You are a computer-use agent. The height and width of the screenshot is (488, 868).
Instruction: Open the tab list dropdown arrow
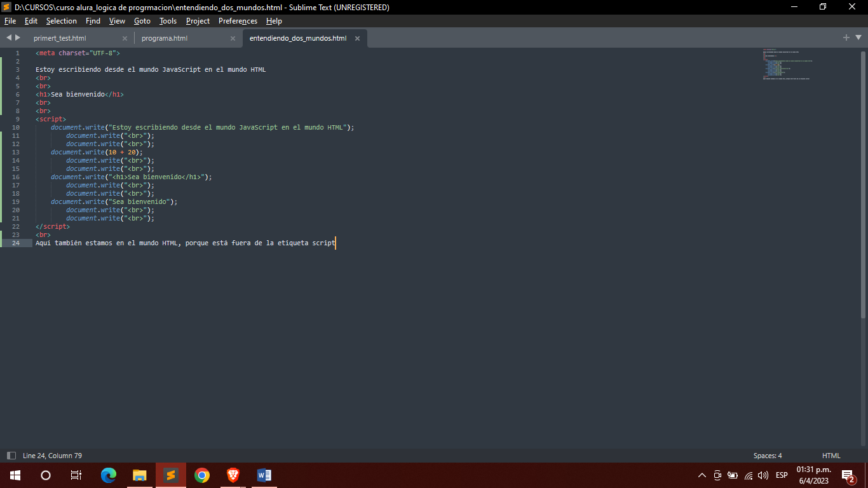[x=858, y=38]
